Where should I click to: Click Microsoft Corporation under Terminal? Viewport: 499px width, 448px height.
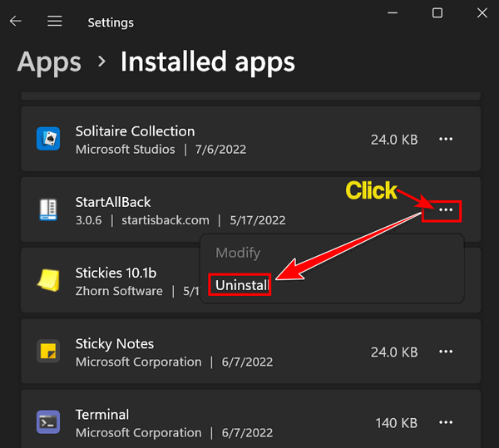pyautogui.click(x=138, y=433)
